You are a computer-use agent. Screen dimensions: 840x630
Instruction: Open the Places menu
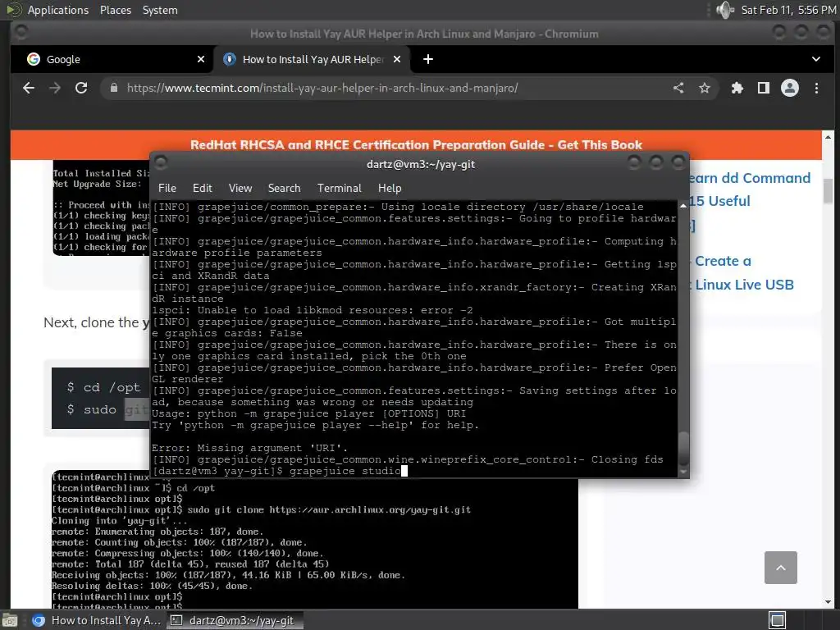115,10
